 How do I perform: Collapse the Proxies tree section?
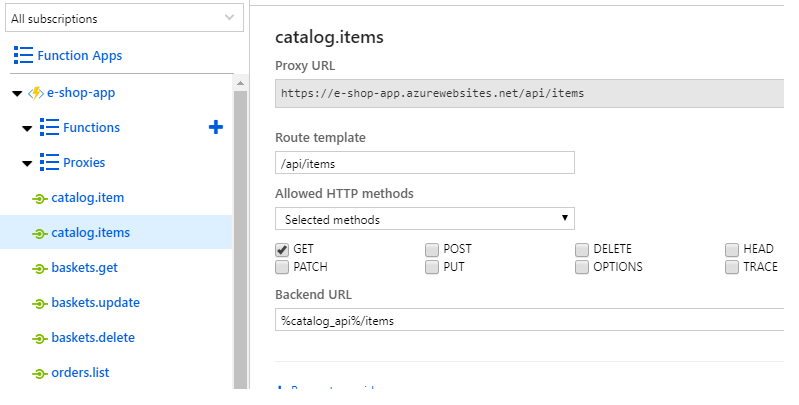pos(27,163)
